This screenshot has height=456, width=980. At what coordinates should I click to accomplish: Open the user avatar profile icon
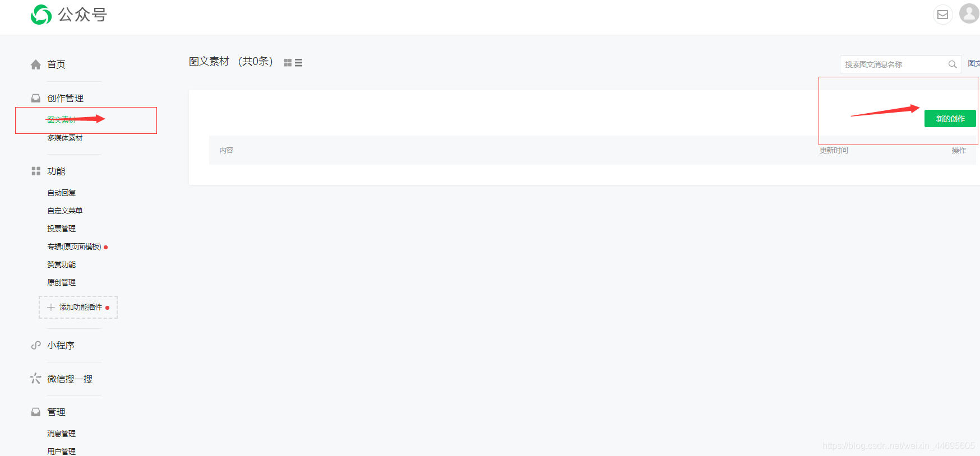point(969,13)
